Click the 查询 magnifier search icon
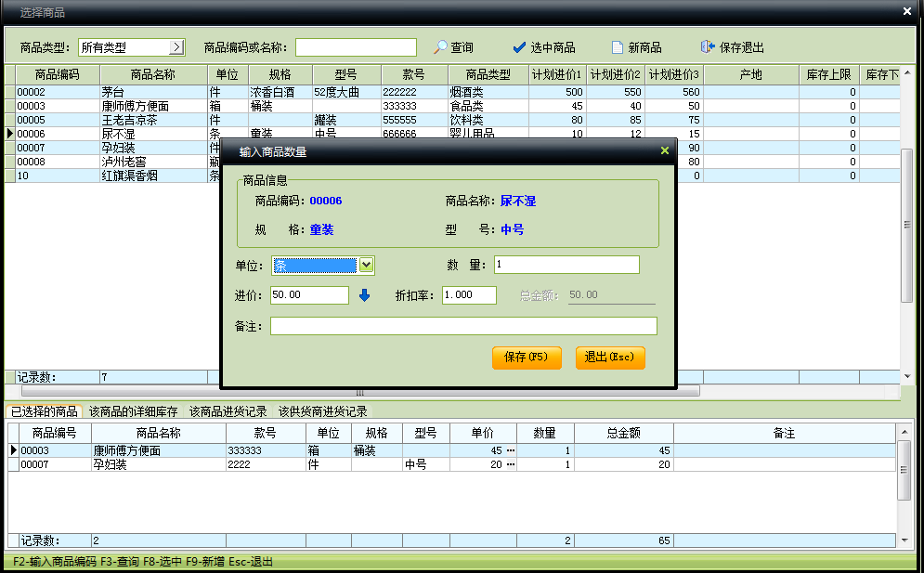 [x=441, y=47]
